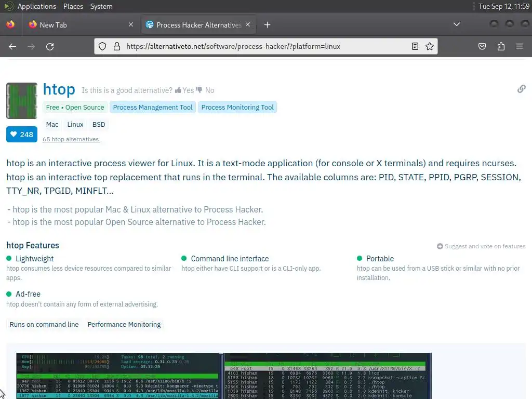Click the Process Monitoring Tool tag
This screenshot has height=399, width=532.
coord(237,107)
